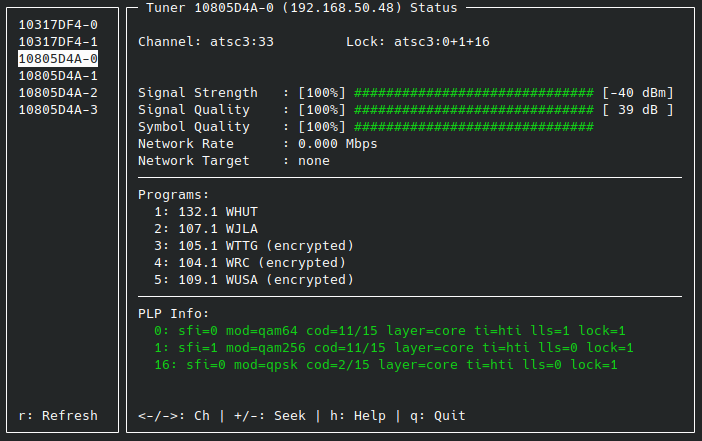Select tuner 10317DF4-0 in the list

pos(58,25)
